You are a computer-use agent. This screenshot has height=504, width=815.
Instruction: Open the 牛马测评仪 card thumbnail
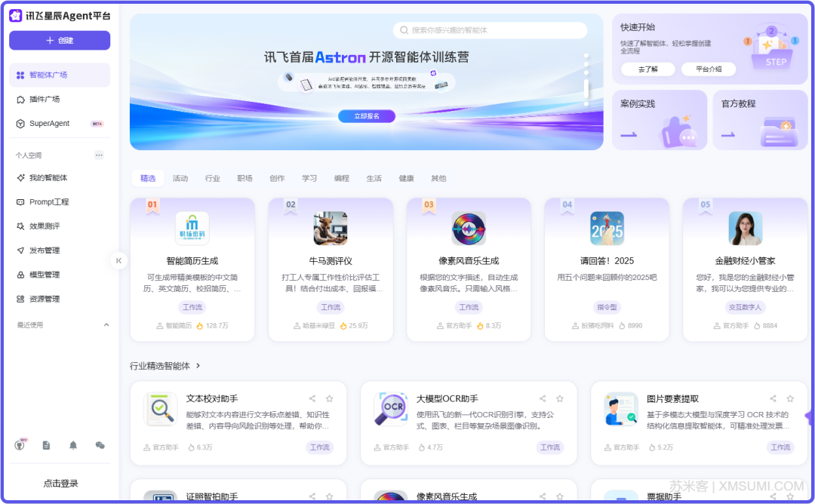(x=330, y=228)
